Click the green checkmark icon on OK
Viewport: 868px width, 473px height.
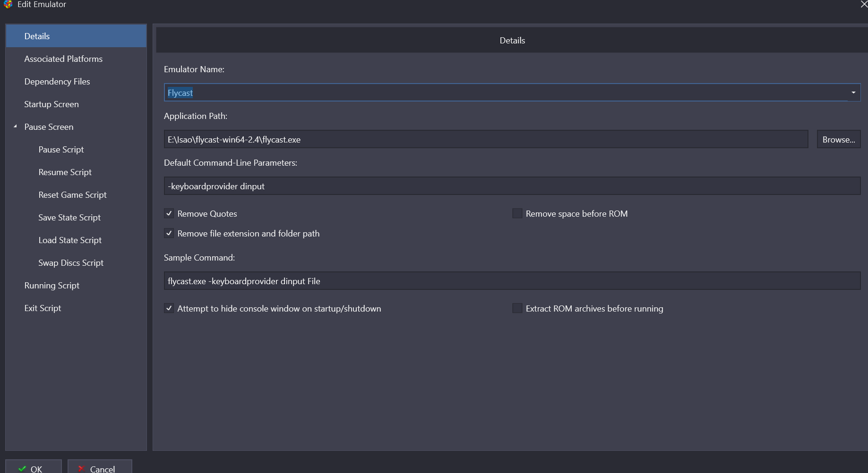click(x=22, y=469)
